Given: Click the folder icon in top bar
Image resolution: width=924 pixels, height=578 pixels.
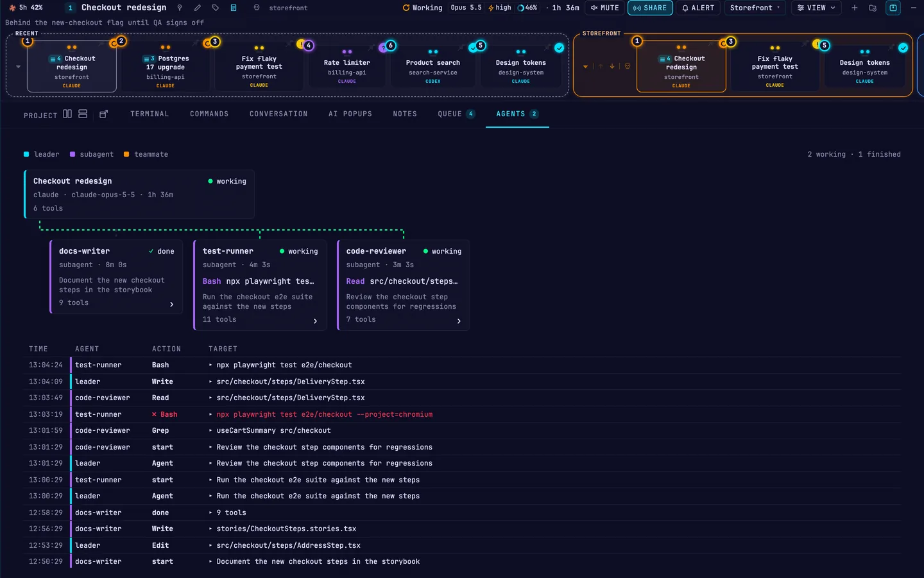Looking at the screenshot, I should point(873,8).
